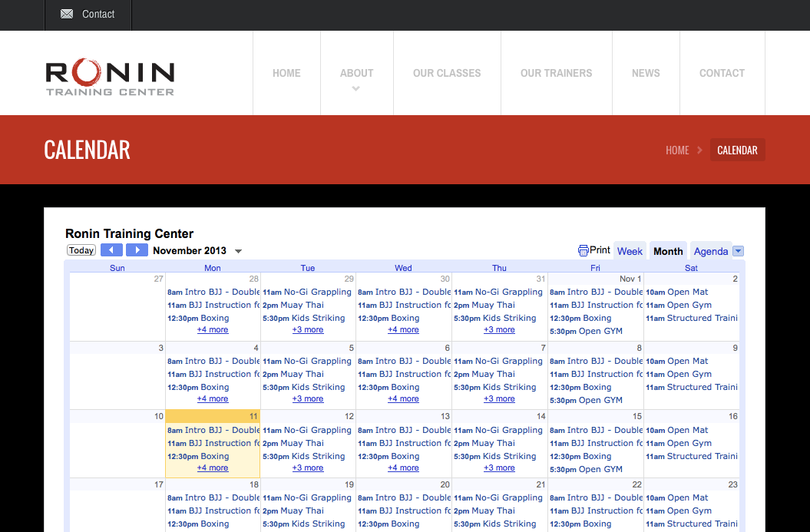
Task: Open the 8am Intro BJJ event on Monday the 18th
Action: click(213, 497)
